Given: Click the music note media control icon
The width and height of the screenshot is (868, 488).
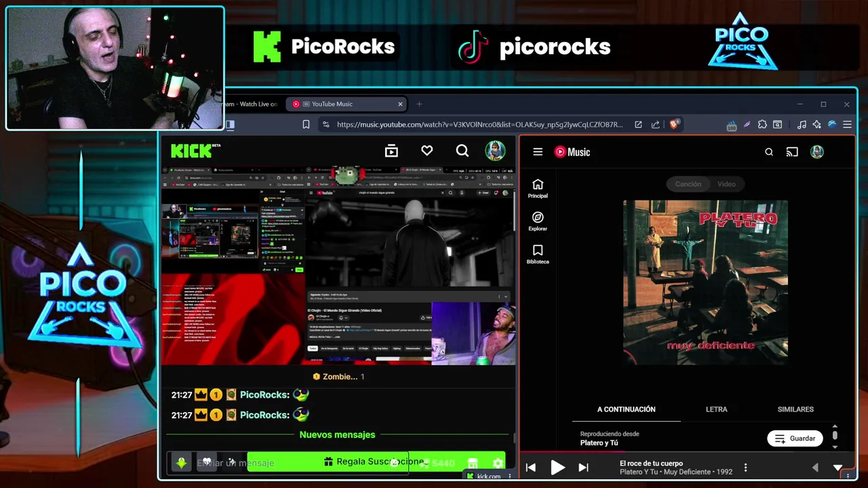Looking at the screenshot, I should pos(802,124).
